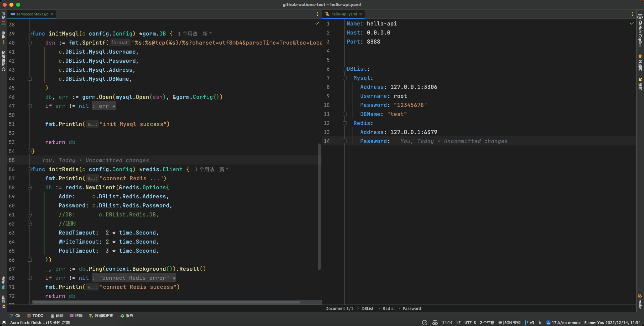
Task: Click the Go file icon on servicecontext.go tab
Action: pyautogui.click(x=13, y=14)
